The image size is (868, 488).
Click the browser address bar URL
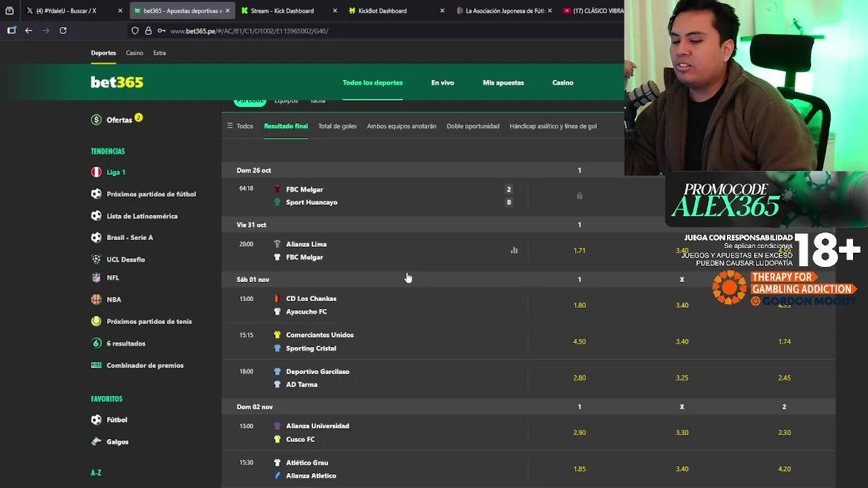coord(249,31)
